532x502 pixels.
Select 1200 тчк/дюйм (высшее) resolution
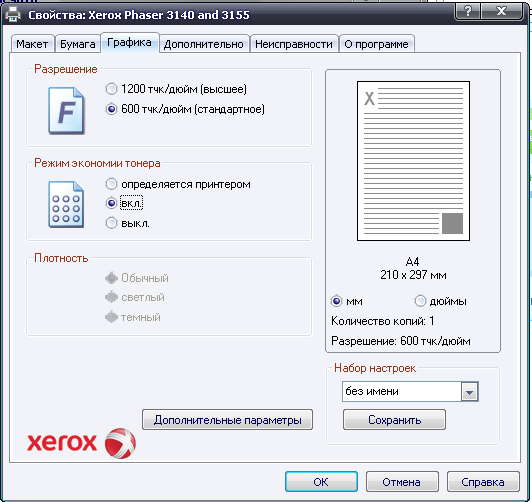coord(111,89)
